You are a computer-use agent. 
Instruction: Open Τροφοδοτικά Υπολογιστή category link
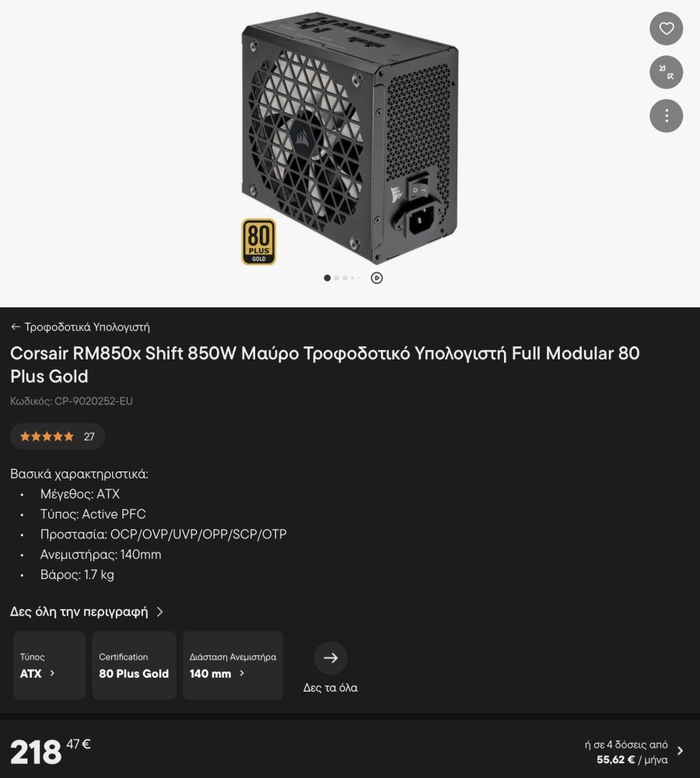[87, 327]
